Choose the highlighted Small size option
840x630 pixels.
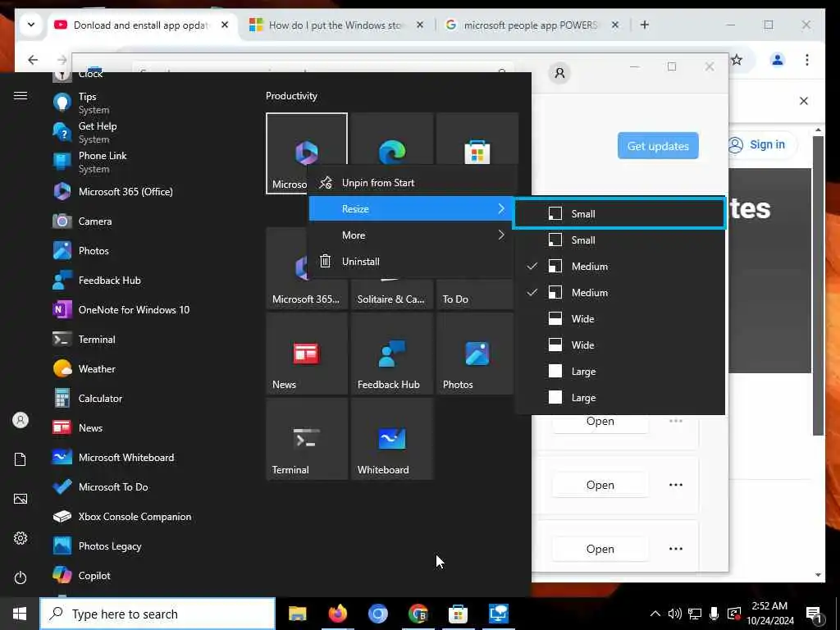[619, 214]
